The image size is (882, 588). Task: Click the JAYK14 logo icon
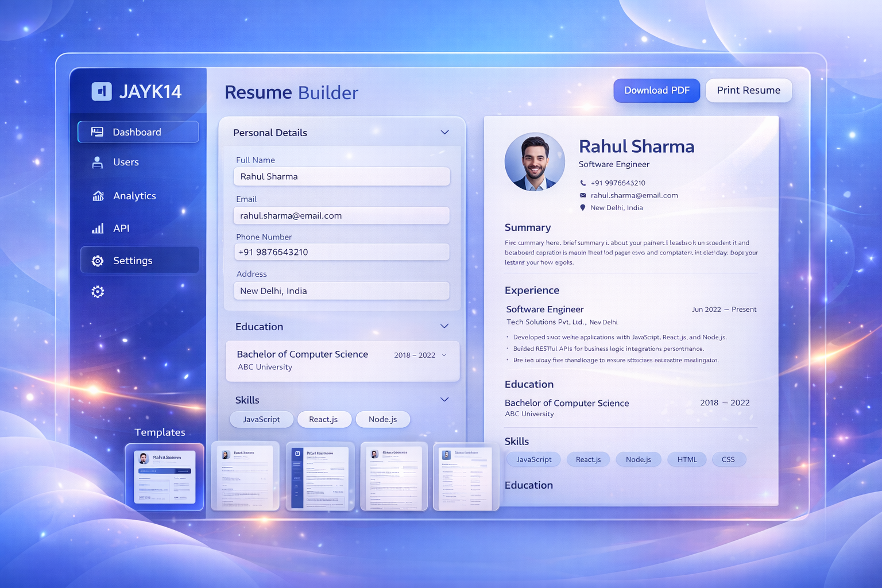(101, 91)
